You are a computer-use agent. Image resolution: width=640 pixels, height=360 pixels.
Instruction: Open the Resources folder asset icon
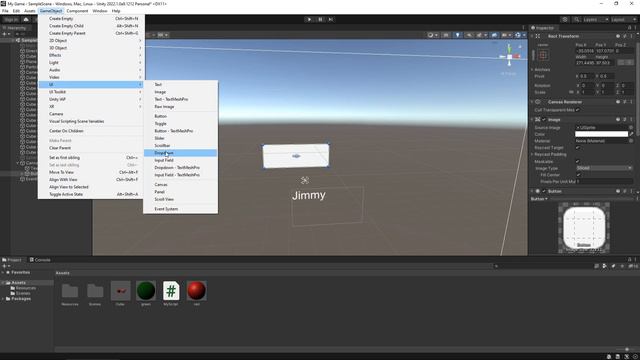[x=70, y=291]
